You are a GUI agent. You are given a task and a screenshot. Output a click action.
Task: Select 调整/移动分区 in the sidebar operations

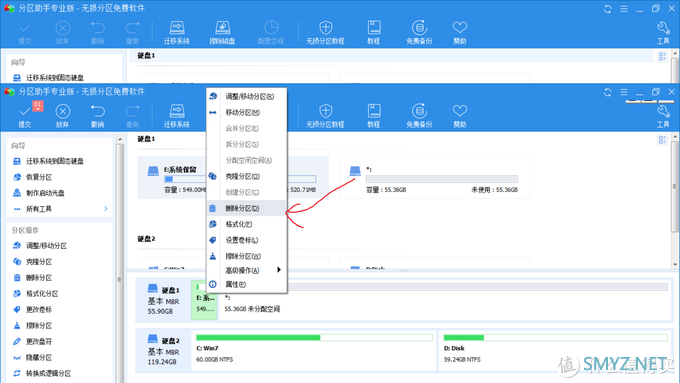[x=46, y=246]
